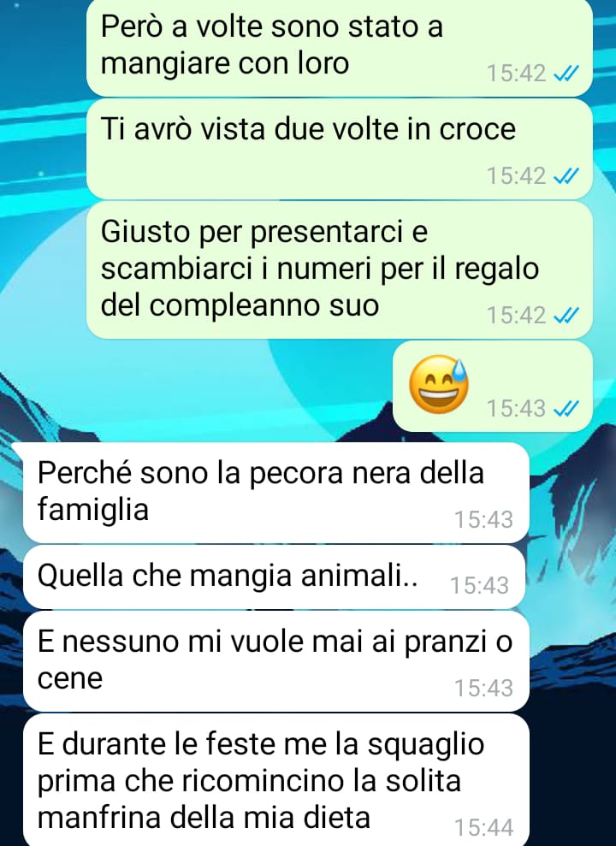Click read ticks on 'mangiare con loro' message
This screenshot has width=616, height=846.
[566, 74]
